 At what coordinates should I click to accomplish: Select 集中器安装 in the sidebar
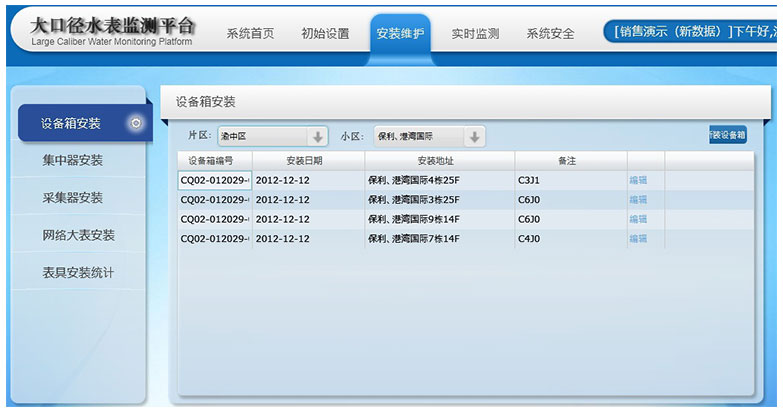[x=72, y=160]
